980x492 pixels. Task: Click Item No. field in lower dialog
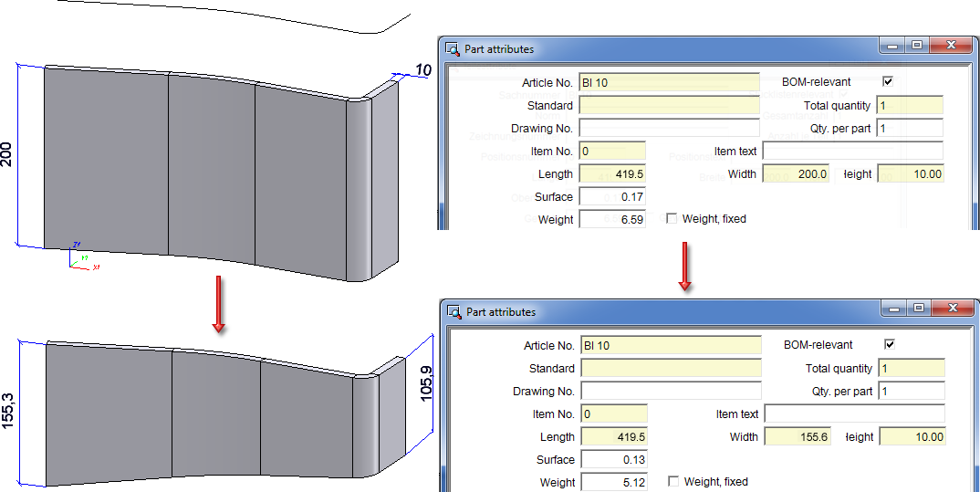pyautogui.click(x=614, y=413)
